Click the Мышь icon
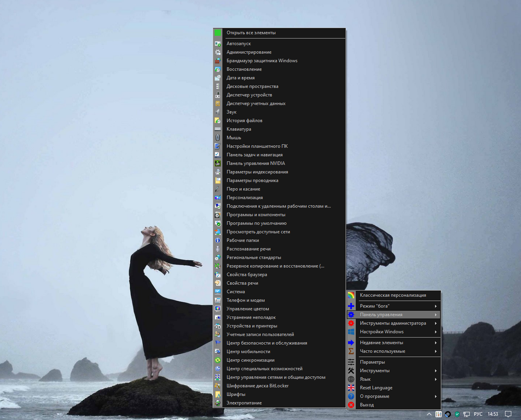The width and height of the screenshot is (521, 420). tap(218, 138)
